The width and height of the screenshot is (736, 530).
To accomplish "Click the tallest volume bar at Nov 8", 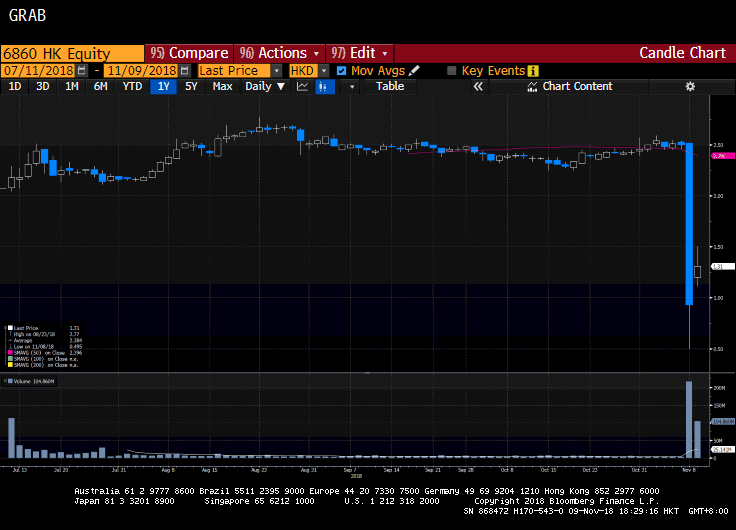I will coord(689,420).
